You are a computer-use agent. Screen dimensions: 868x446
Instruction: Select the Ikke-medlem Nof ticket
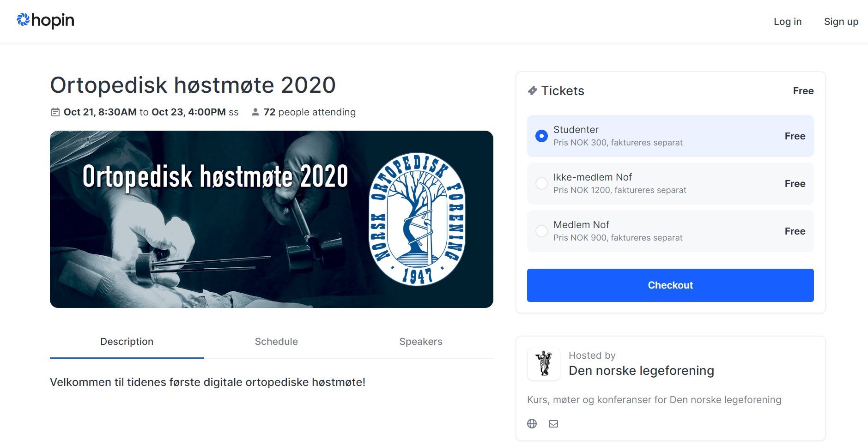(x=541, y=183)
